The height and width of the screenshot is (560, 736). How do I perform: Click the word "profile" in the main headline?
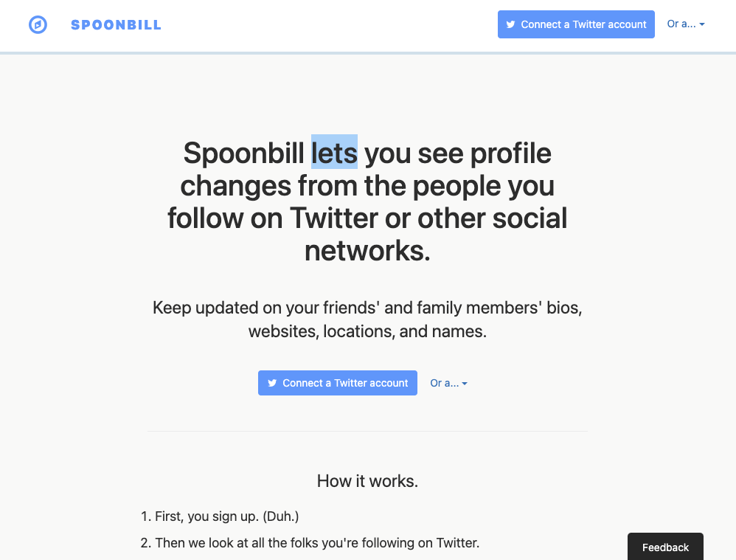(510, 153)
